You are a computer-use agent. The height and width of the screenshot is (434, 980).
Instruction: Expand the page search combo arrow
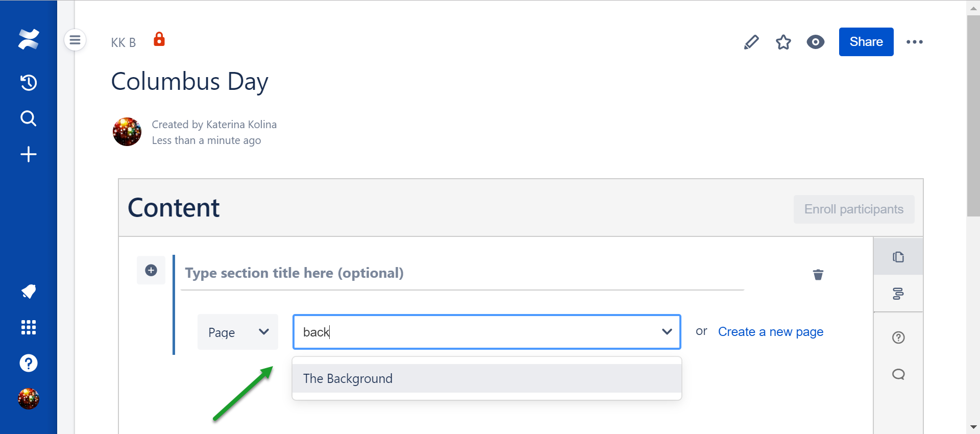point(667,332)
